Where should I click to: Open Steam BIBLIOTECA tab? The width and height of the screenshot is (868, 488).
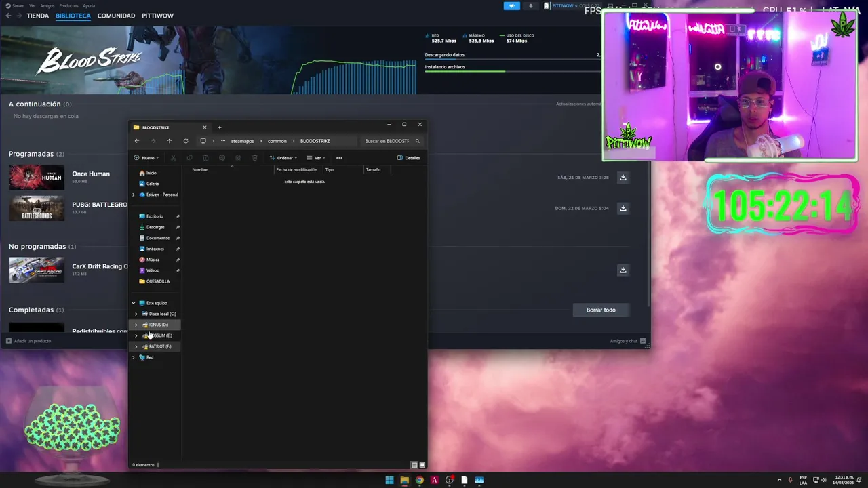click(x=73, y=16)
